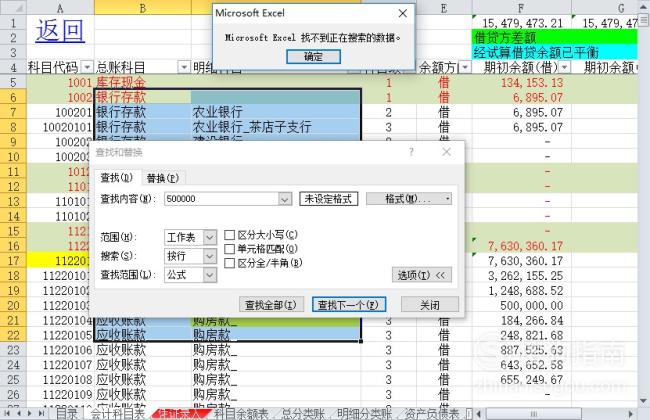The width and height of the screenshot is (650, 420).
Task: Click cell containing 500,000.00
Action: click(521, 306)
